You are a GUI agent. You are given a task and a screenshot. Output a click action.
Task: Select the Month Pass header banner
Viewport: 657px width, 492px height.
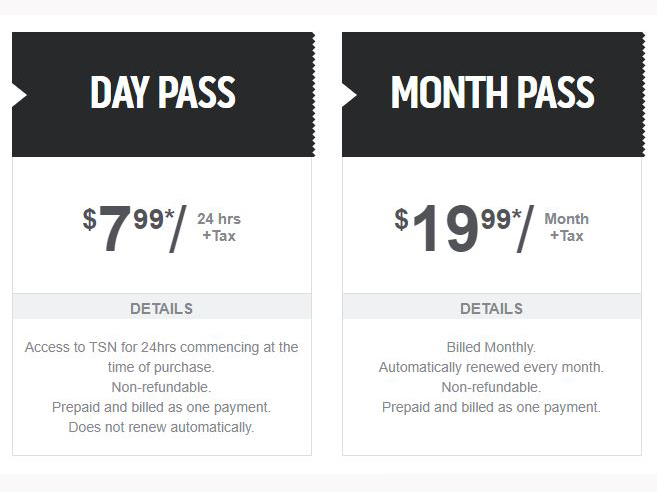tap(492, 94)
